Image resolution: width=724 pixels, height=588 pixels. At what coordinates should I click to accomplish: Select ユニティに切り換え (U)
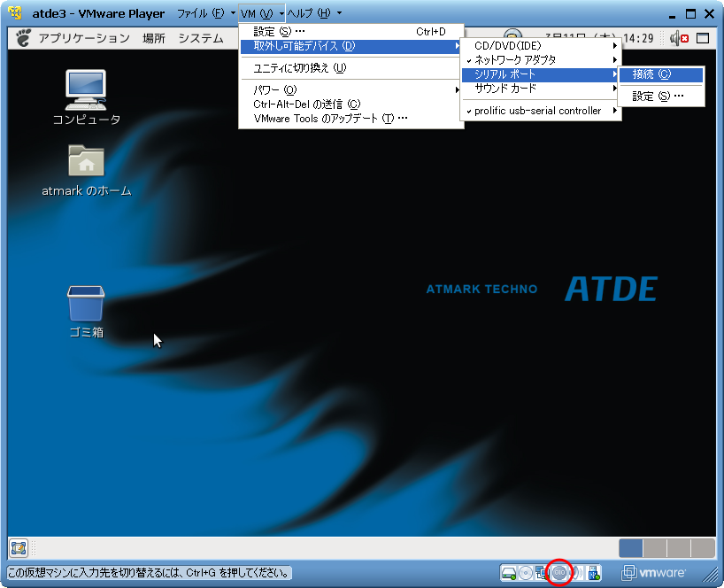point(350,68)
